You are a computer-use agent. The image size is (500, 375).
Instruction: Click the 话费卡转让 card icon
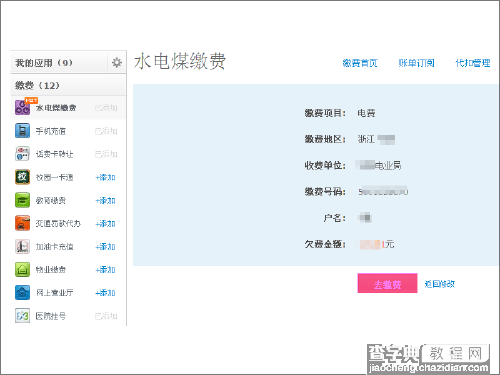point(22,154)
